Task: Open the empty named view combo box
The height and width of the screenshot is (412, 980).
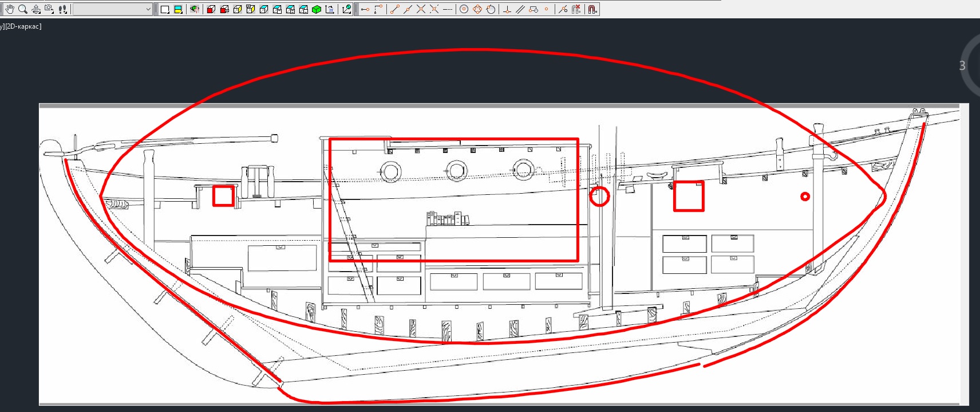Action: pyautogui.click(x=112, y=9)
